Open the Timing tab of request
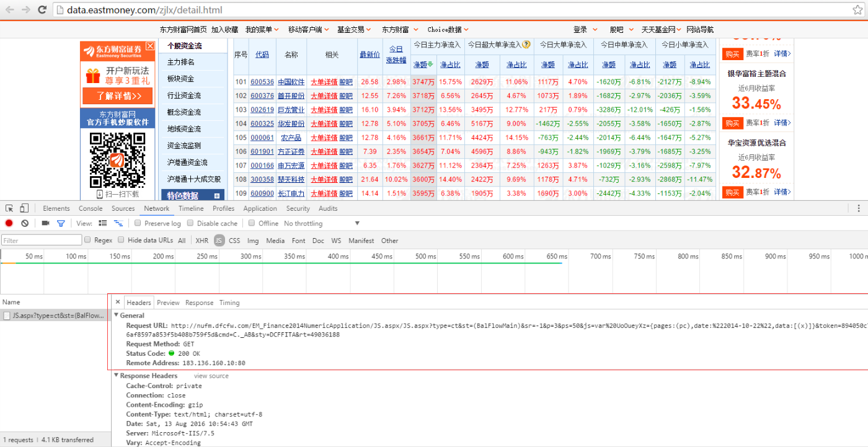Screen dimensions: 868x447 click(229, 303)
